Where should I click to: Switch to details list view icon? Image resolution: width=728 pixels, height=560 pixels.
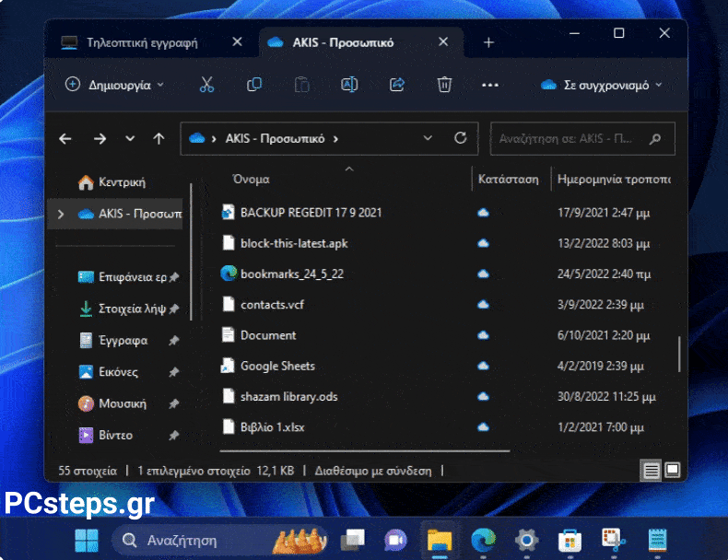(x=651, y=471)
